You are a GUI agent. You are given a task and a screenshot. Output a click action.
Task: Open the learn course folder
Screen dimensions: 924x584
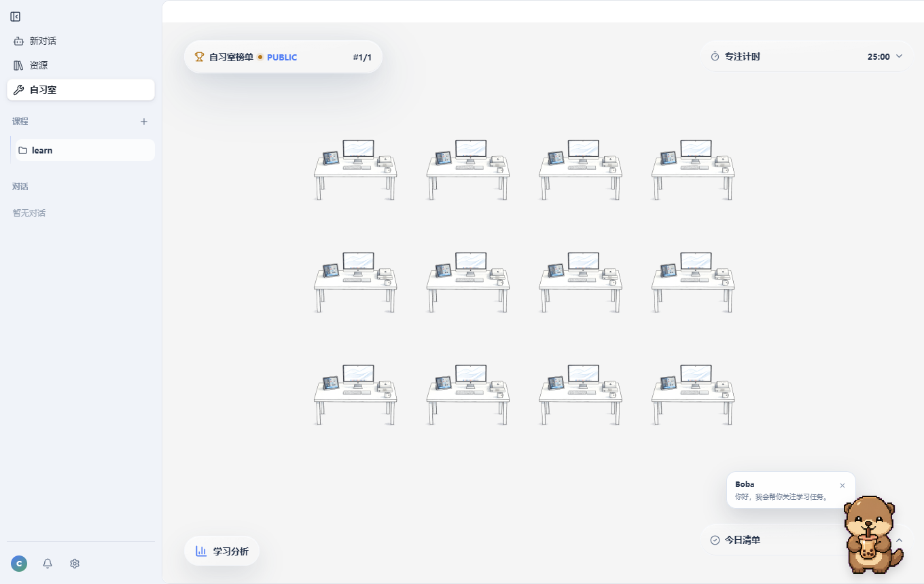coord(85,150)
